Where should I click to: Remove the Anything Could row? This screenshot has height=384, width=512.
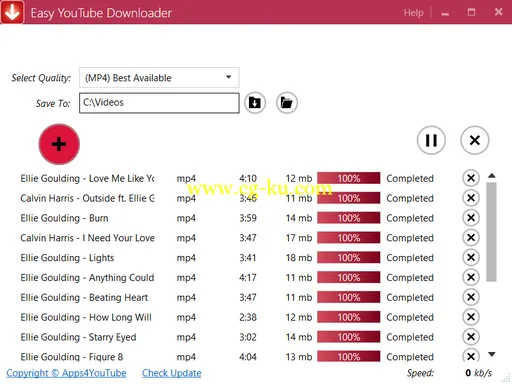coord(471,277)
